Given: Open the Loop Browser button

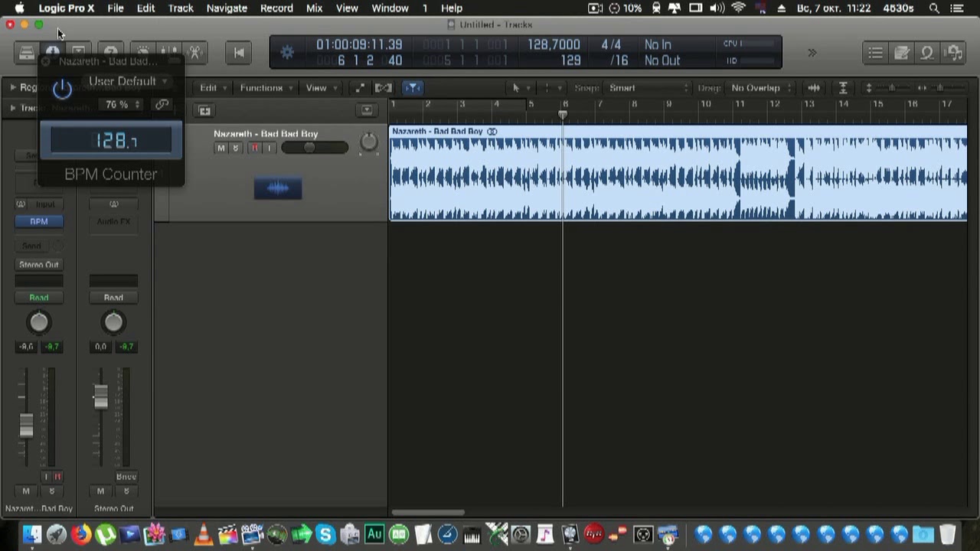Looking at the screenshot, I should tap(927, 53).
